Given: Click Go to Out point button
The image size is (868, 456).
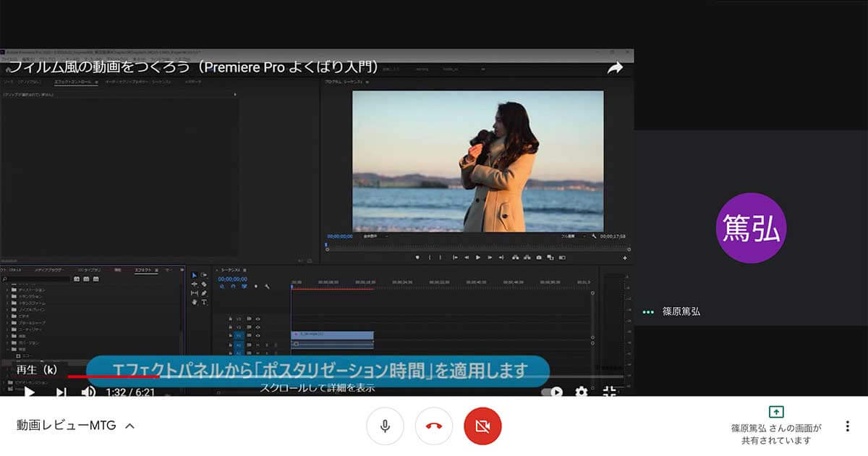Looking at the screenshot, I should click(x=501, y=258).
